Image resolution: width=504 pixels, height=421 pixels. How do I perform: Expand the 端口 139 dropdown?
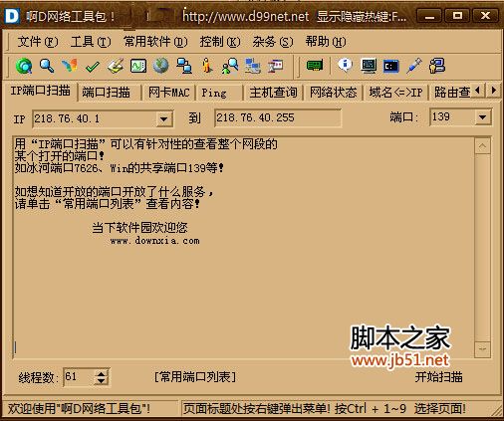(482, 117)
